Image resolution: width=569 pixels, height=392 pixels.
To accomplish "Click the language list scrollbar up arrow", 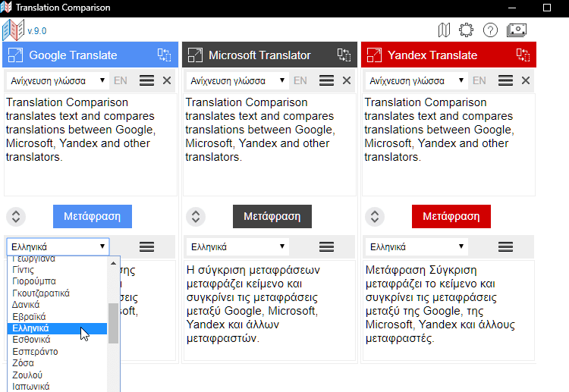I will (x=113, y=263).
